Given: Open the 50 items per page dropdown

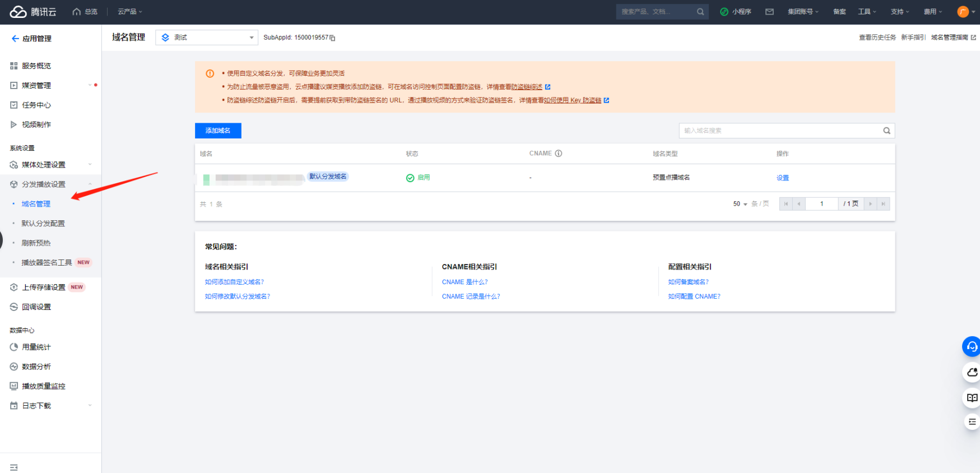Looking at the screenshot, I should tap(740, 204).
